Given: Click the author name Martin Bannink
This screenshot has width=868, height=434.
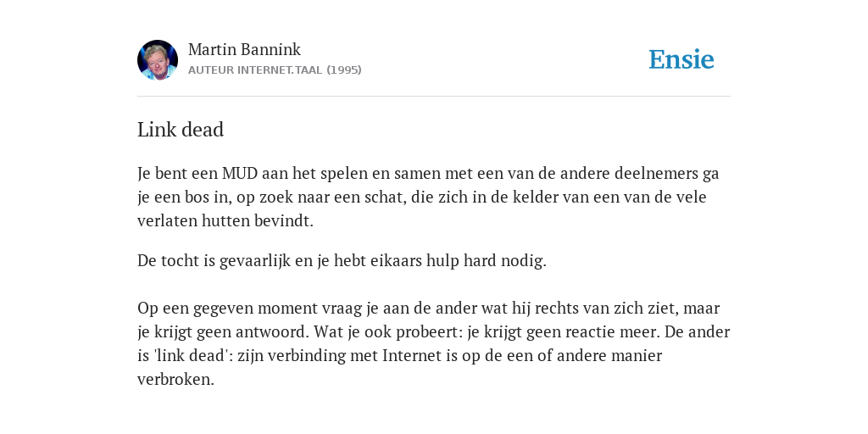Looking at the screenshot, I should point(244,49).
